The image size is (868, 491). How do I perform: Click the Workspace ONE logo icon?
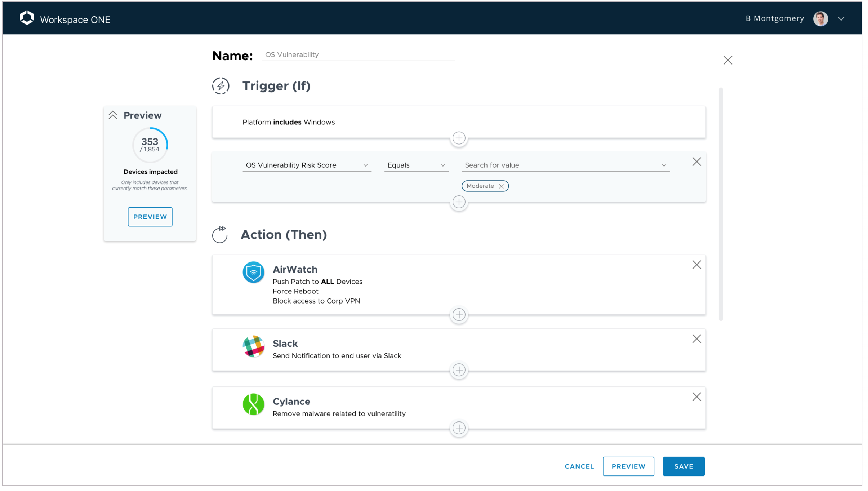(x=27, y=18)
